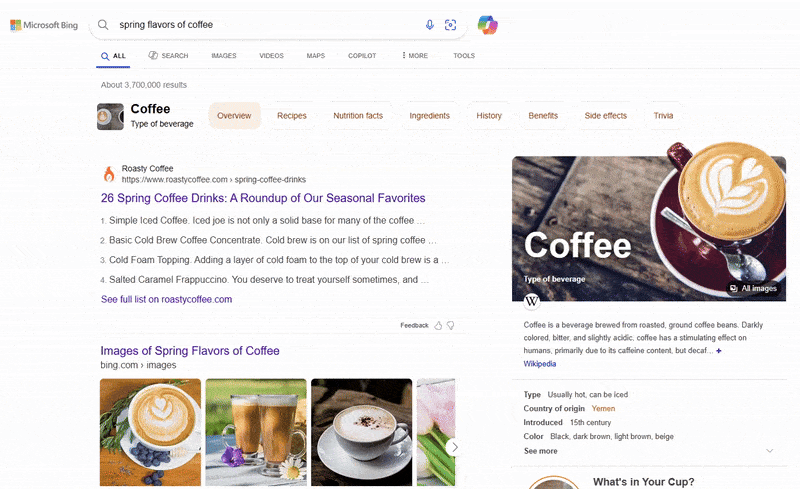800x489 pixels.
Task: Start voice search with microphone icon
Action: tap(430, 25)
